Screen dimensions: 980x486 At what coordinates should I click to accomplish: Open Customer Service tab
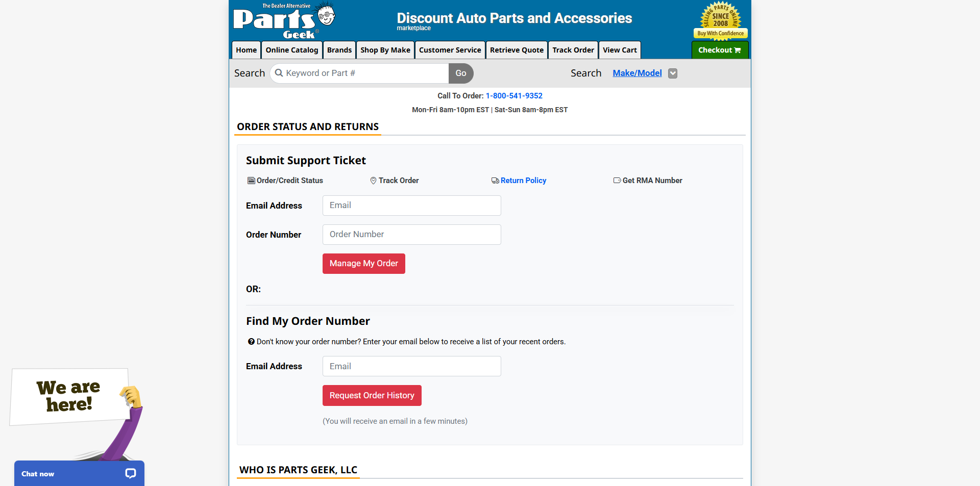450,50
